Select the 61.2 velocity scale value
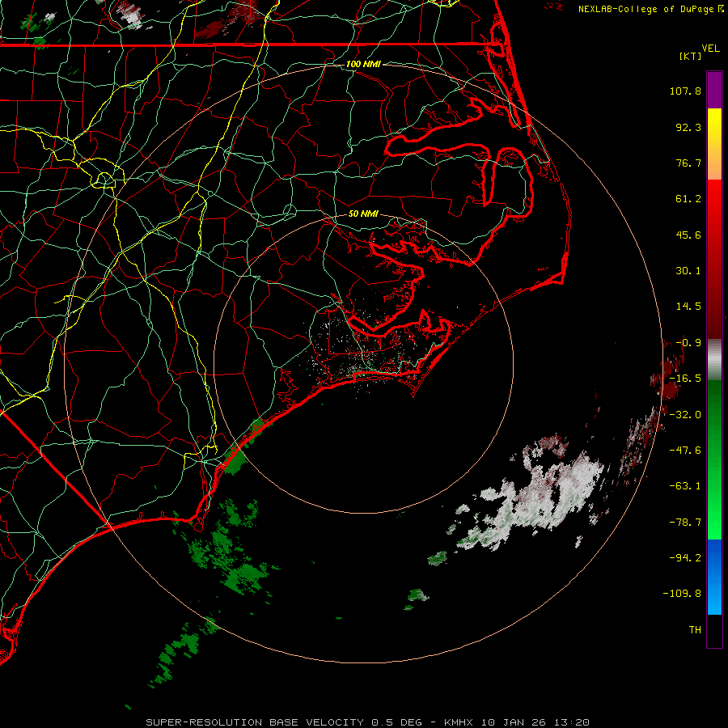 [x=688, y=199]
